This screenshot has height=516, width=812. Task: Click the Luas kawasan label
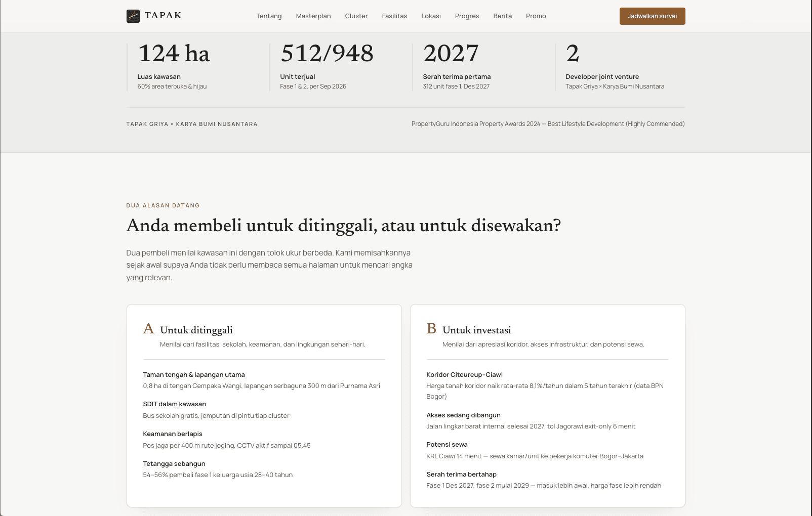(159, 77)
